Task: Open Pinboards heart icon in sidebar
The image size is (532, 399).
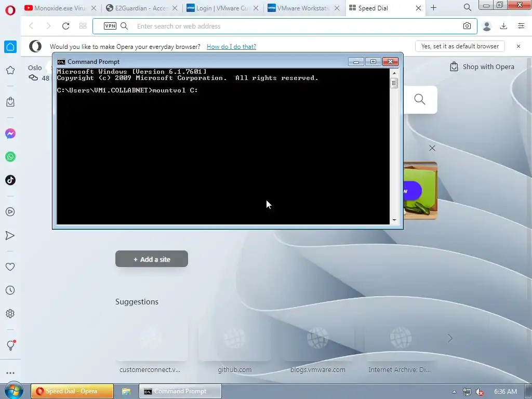Action: pos(10,267)
